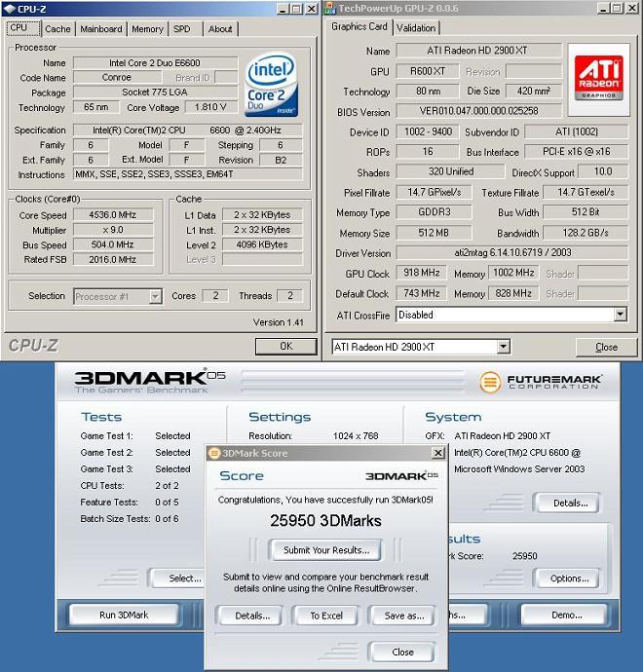Screen dimensions: 643x672
Task: Click the Default Clock 743 MHz value
Action: click(x=422, y=293)
